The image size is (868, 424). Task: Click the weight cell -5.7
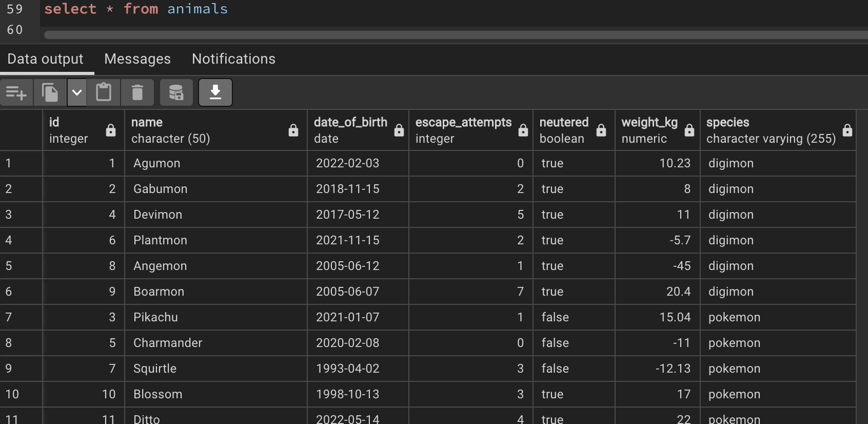pos(658,240)
